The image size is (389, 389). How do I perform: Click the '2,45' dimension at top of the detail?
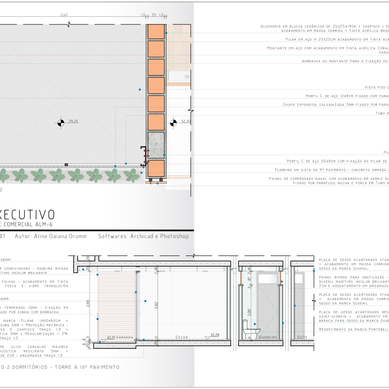pos(64,15)
